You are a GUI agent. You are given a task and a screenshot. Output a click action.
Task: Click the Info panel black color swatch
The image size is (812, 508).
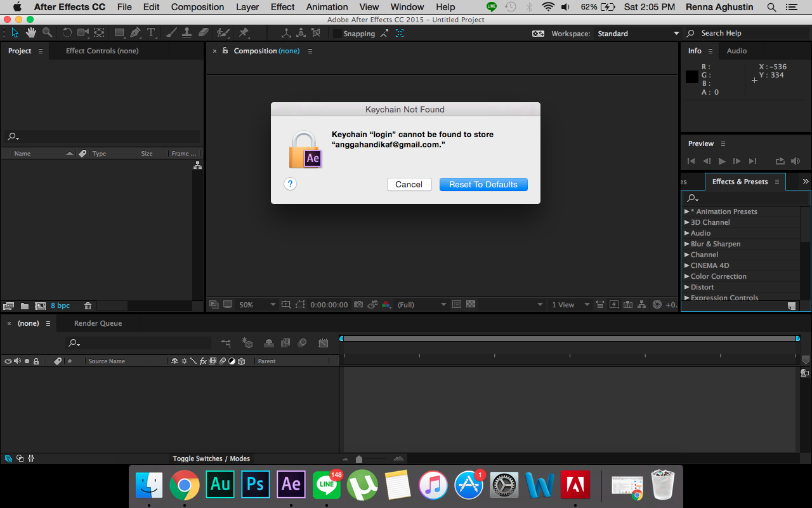(x=692, y=77)
